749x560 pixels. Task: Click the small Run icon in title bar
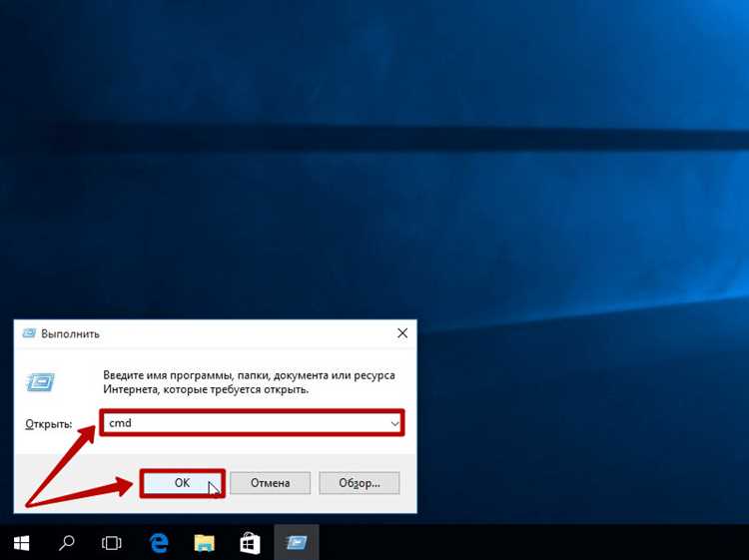coord(29,333)
